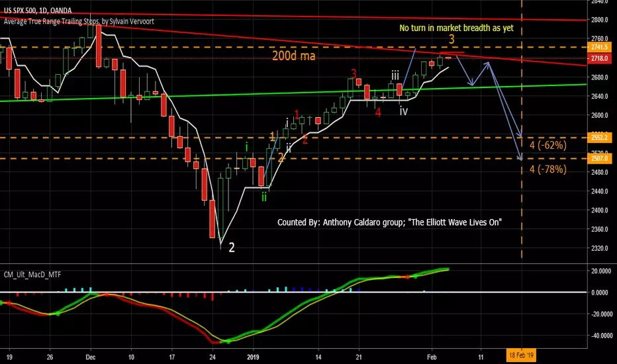Click the 2320.0 price axis value
Image resolution: width=617 pixels, height=364 pixels.
coord(599,248)
